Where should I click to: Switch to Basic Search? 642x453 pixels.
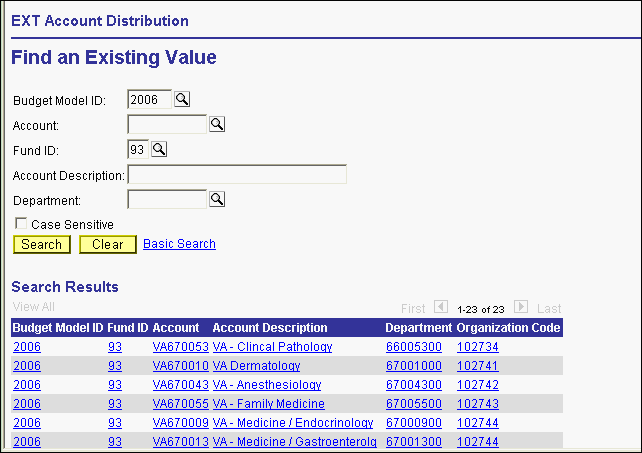point(179,244)
